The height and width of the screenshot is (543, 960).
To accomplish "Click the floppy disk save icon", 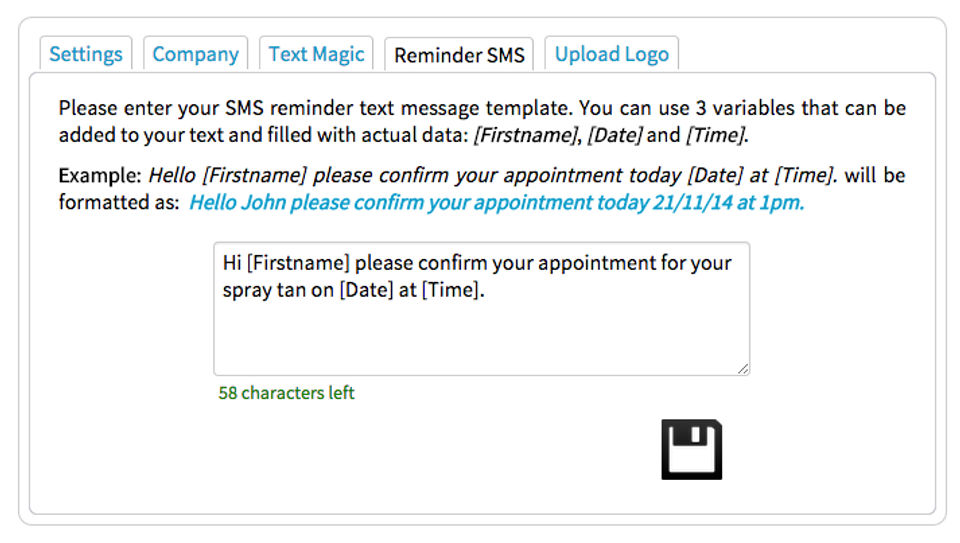I will (691, 449).
